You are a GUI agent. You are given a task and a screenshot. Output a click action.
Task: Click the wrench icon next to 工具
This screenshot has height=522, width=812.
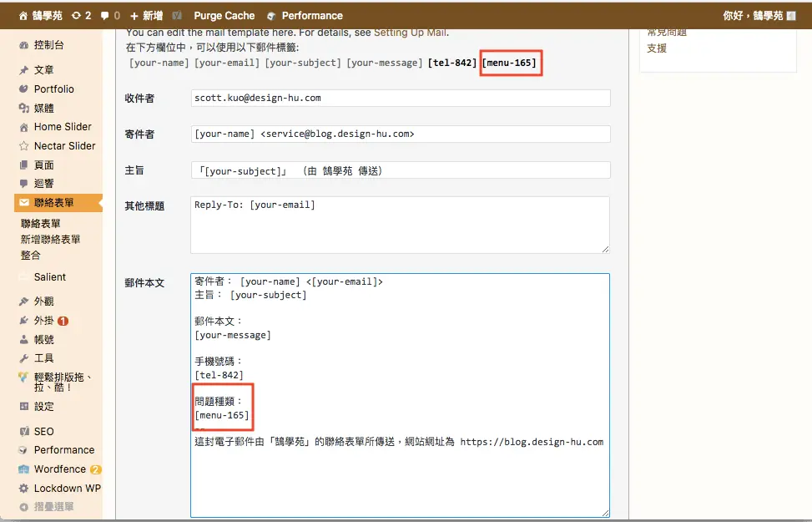click(x=24, y=358)
